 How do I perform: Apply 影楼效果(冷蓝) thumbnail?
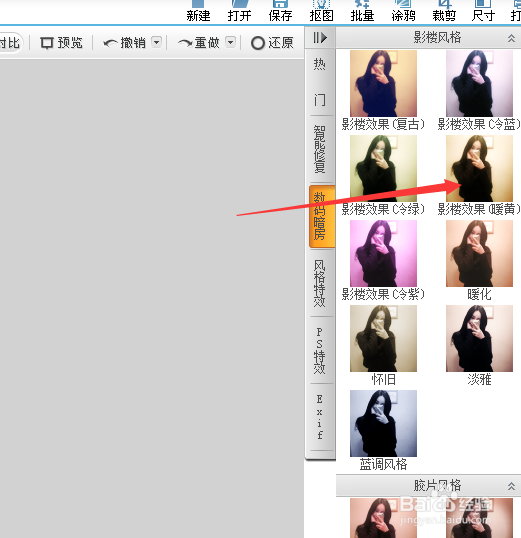pyautogui.click(x=479, y=83)
